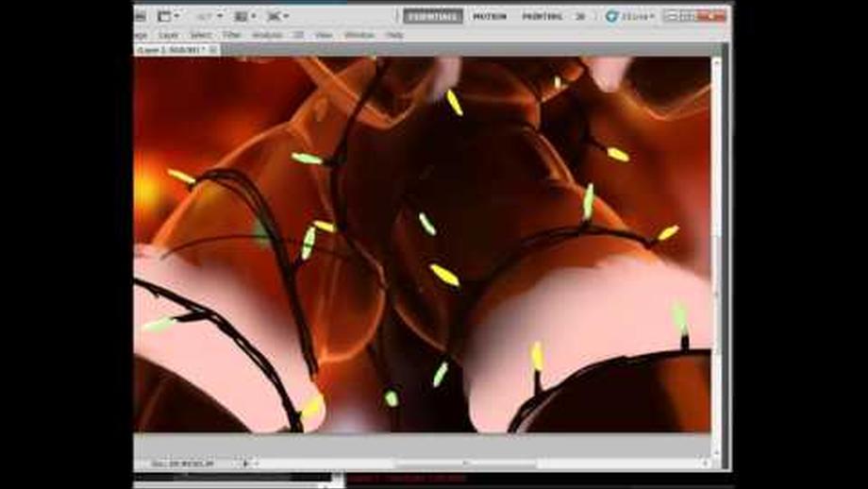Image resolution: width=868 pixels, height=489 pixels.
Task: Open the Window menu
Action: [x=359, y=35]
